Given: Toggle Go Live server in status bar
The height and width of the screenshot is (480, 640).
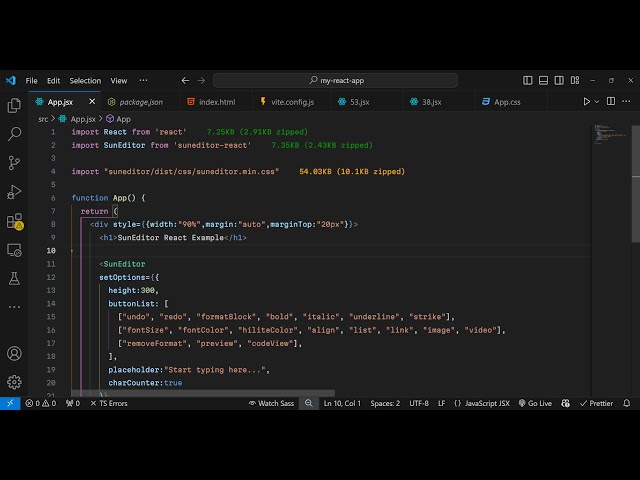Looking at the screenshot, I should [x=534, y=403].
